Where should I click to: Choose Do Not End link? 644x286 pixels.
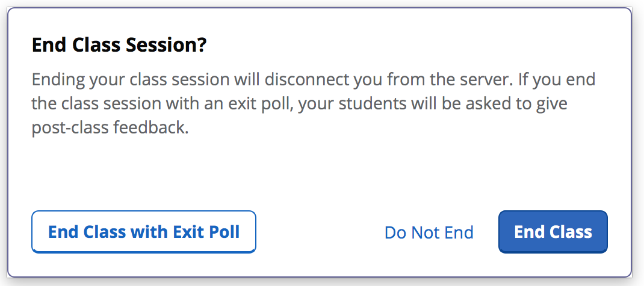coord(429,233)
